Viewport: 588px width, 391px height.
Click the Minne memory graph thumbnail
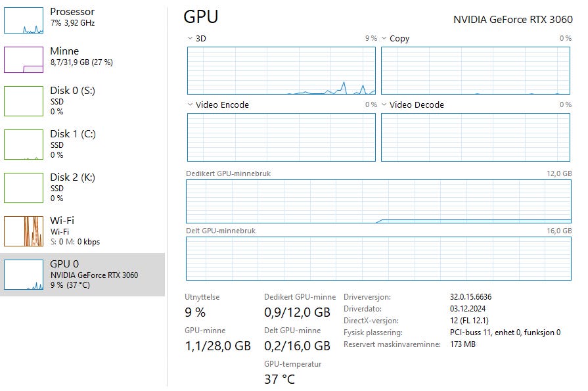pos(24,59)
